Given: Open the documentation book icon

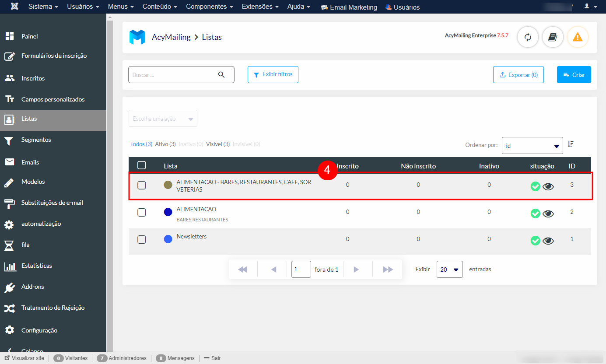Looking at the screenshot, I should click(x=553, y=37).
